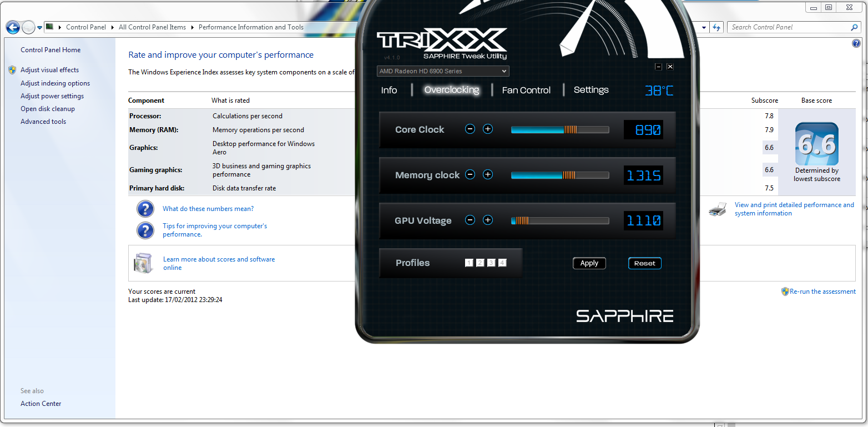Select profile 2 in TRIXX Profiles
Image resolution: width=868 pixels, height=427 pixels.
point(480,263)
